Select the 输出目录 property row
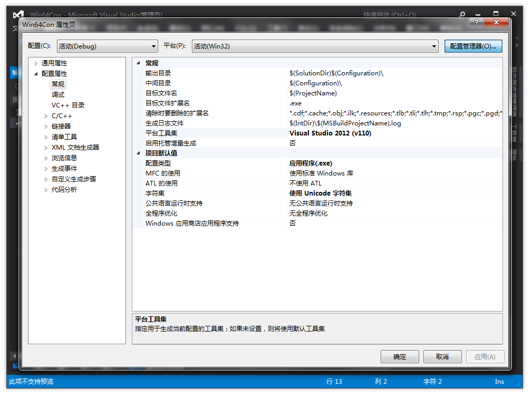The image size is (532, 398). [x=317, y=73]
